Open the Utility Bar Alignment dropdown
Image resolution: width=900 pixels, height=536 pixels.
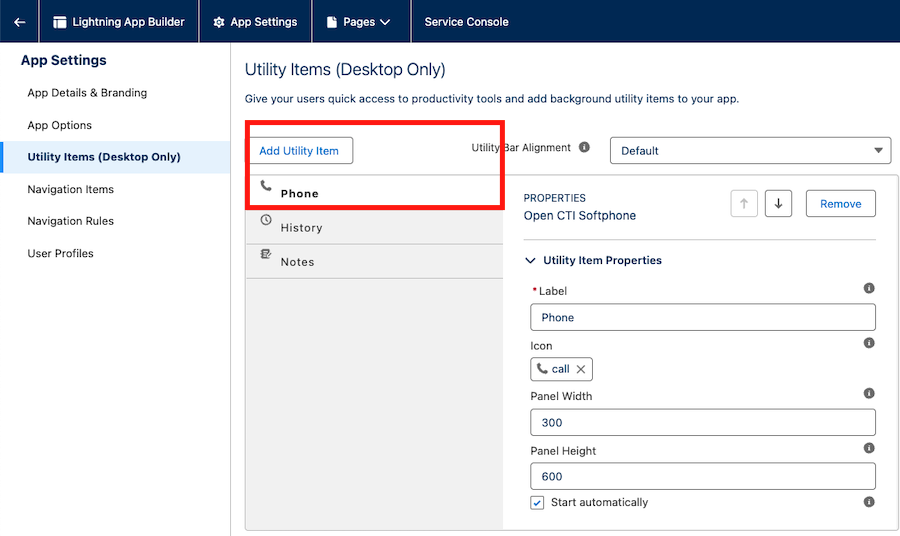[x=750, y=151]
